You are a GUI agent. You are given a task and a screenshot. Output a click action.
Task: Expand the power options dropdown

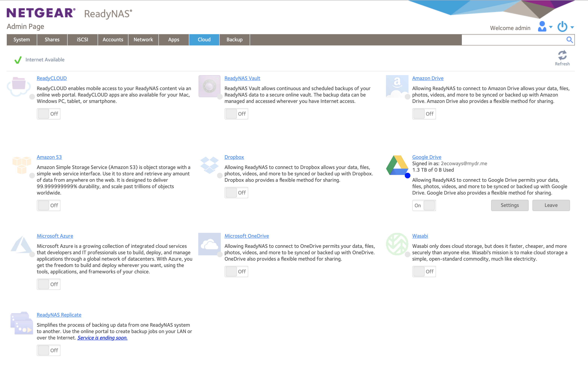click(x=565, y=27)
